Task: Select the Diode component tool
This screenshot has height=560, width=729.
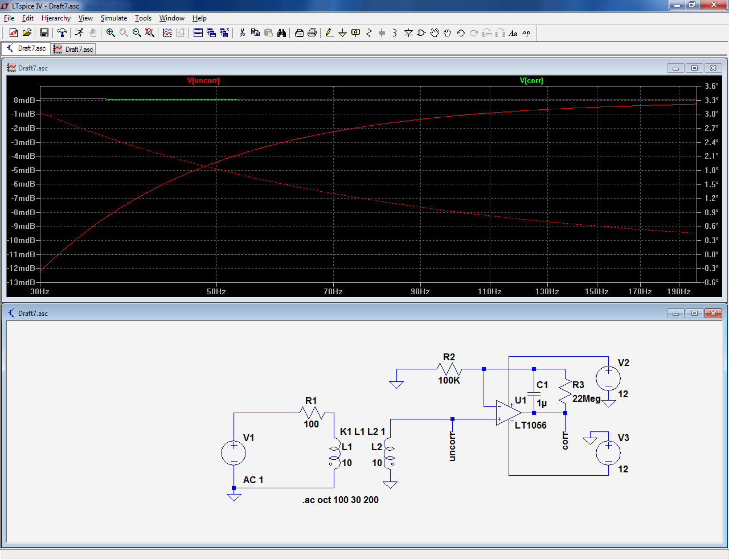Action: point(408,33)
